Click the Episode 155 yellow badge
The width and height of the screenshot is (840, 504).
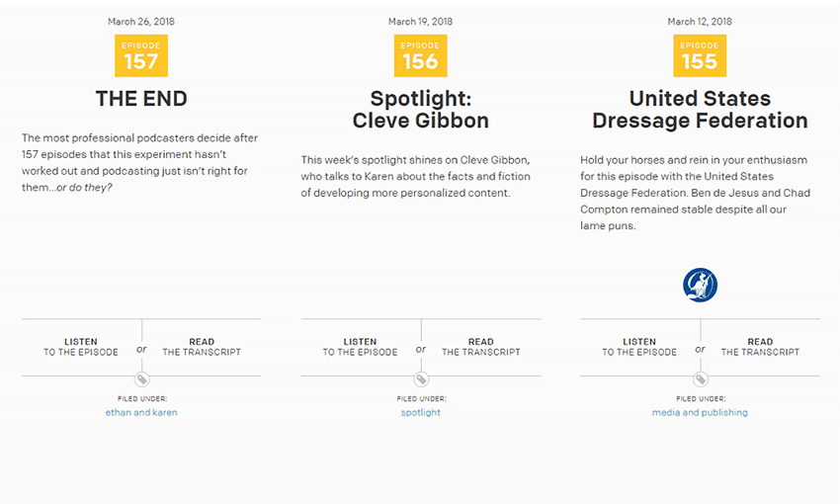click(700, 55)
